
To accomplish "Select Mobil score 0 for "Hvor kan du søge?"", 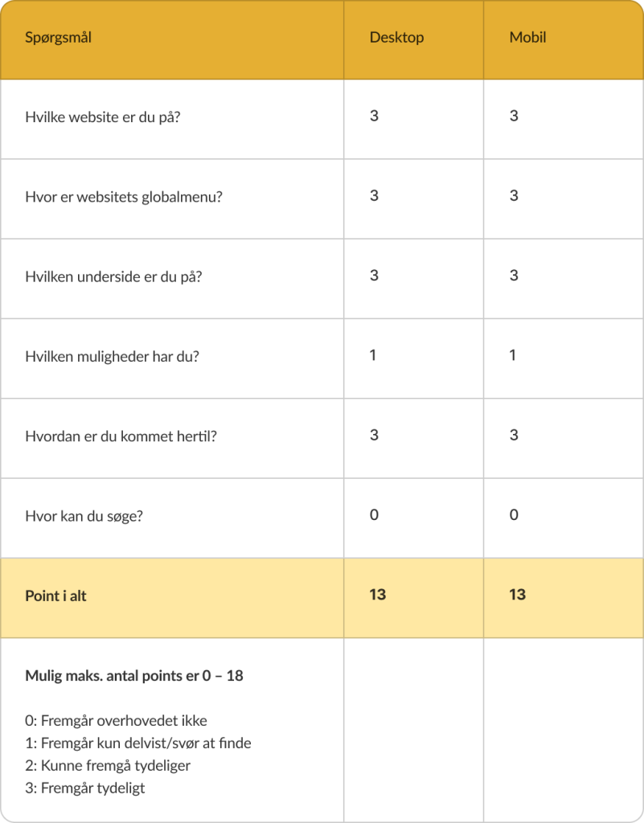I will (x=514, y=514).
